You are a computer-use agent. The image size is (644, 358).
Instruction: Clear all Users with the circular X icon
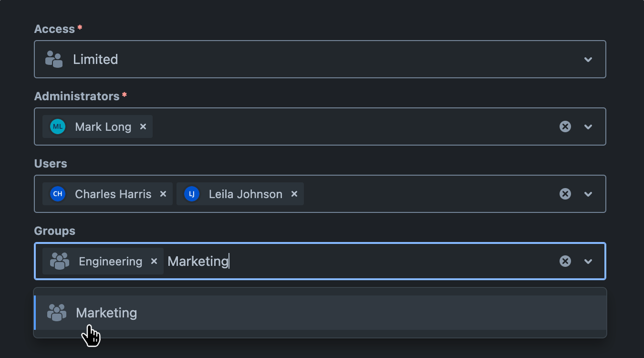(x=565, y=194)
